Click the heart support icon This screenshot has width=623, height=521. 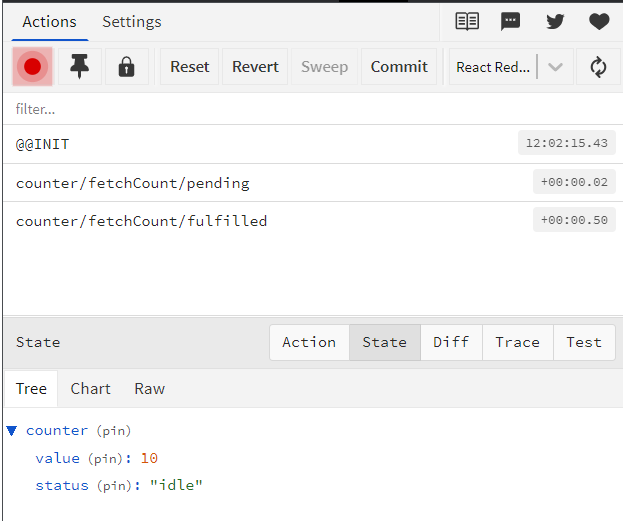[x=599, y=21]
